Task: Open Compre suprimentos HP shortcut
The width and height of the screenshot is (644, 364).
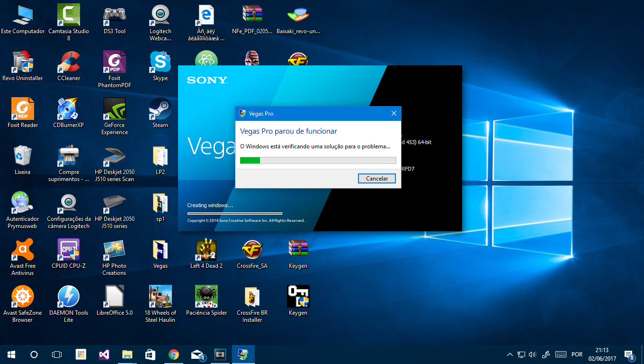Action: coord(69,164)
